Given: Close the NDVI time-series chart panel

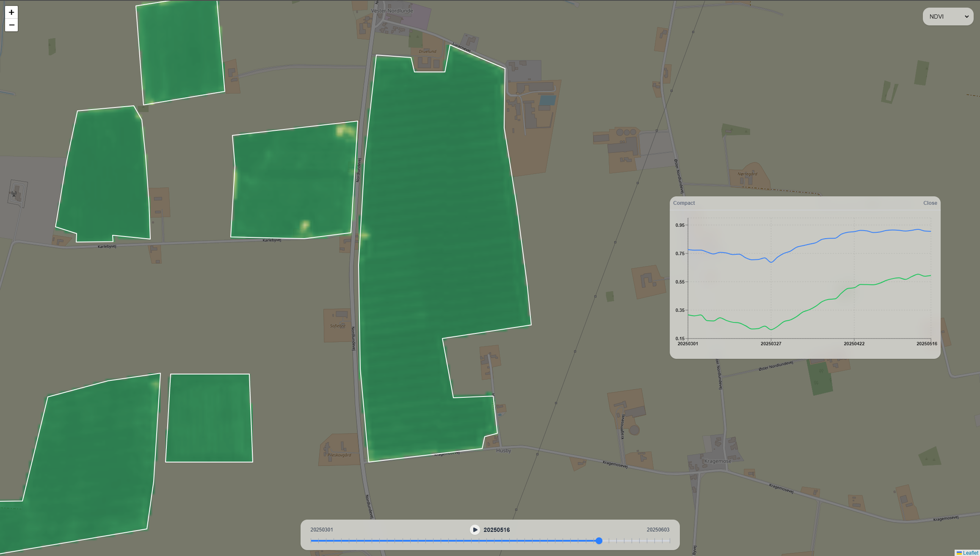Looking at the screenshot, I should 930,203.
